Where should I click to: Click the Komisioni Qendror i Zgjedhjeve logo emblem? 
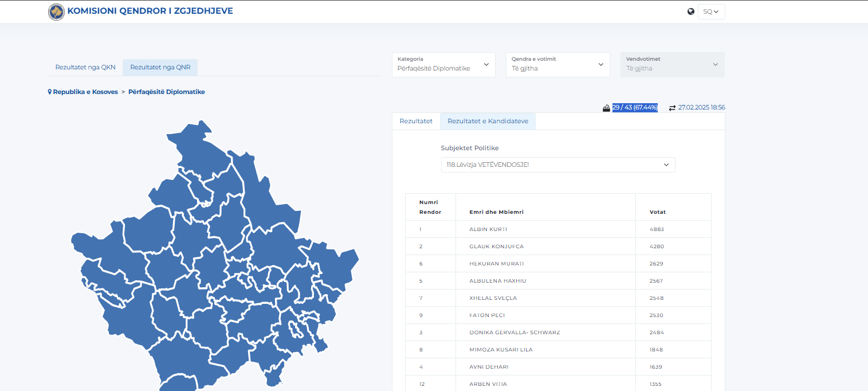(56, 11)
